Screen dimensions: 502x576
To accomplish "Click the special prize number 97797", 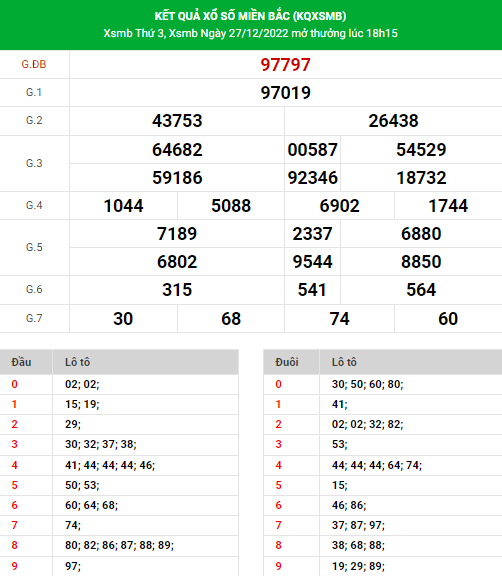I will point(285,65).
